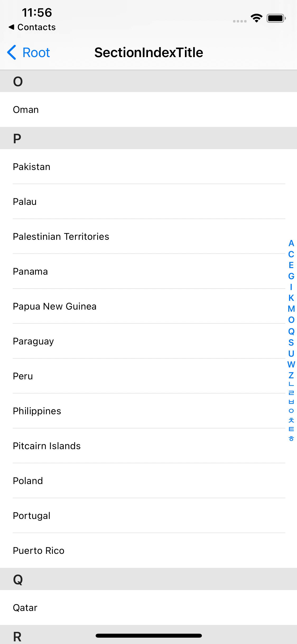Viewport: 297px width, 644px height.
Task: Jump to index letter Q
Action: coord(291,331)
